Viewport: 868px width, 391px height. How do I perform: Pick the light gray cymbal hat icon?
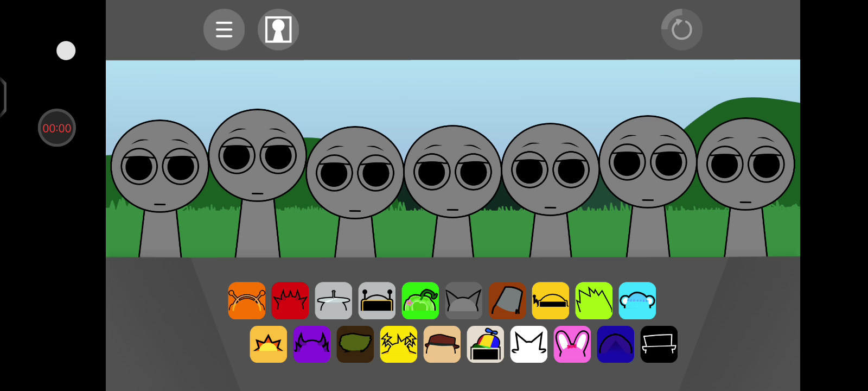point(334,301)
